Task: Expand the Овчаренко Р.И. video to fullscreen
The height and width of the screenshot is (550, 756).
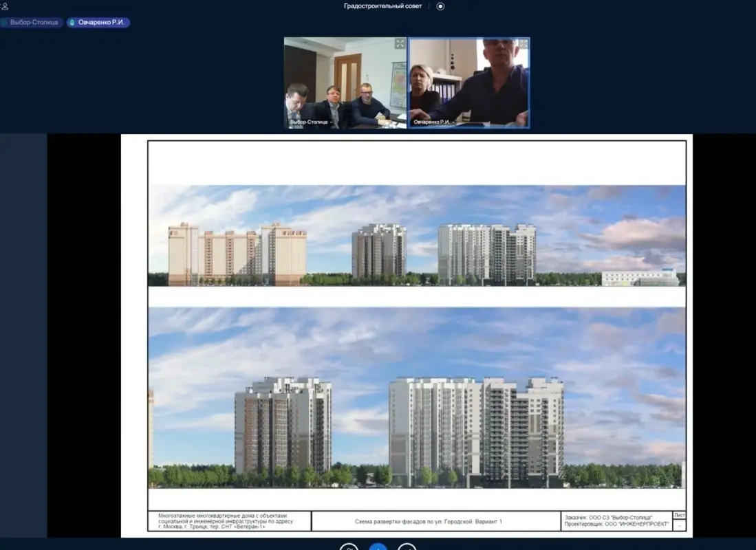Action: click(x=523, y=44)
